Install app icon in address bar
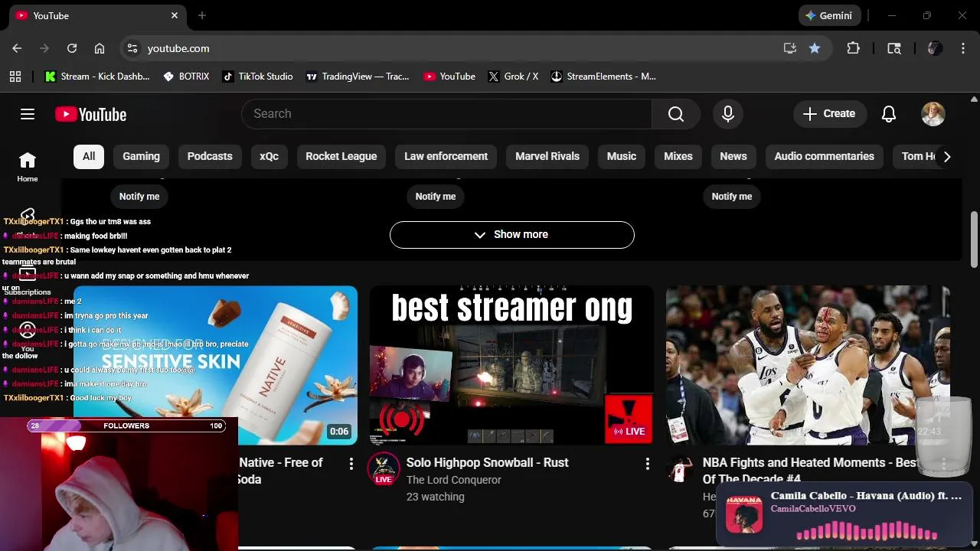980x551 pixels. point(790,48)
